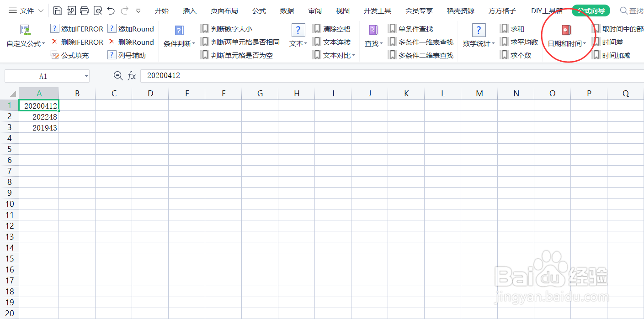Viewport: 644px width, 319px height.
Task: Click the Print icon
Action: coord(84,10)
